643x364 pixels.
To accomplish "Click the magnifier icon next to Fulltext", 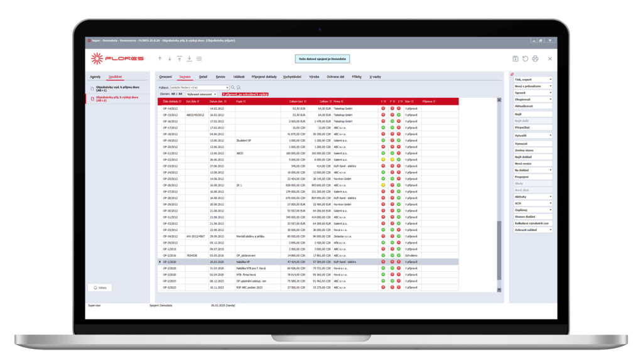I will [233, 87].
